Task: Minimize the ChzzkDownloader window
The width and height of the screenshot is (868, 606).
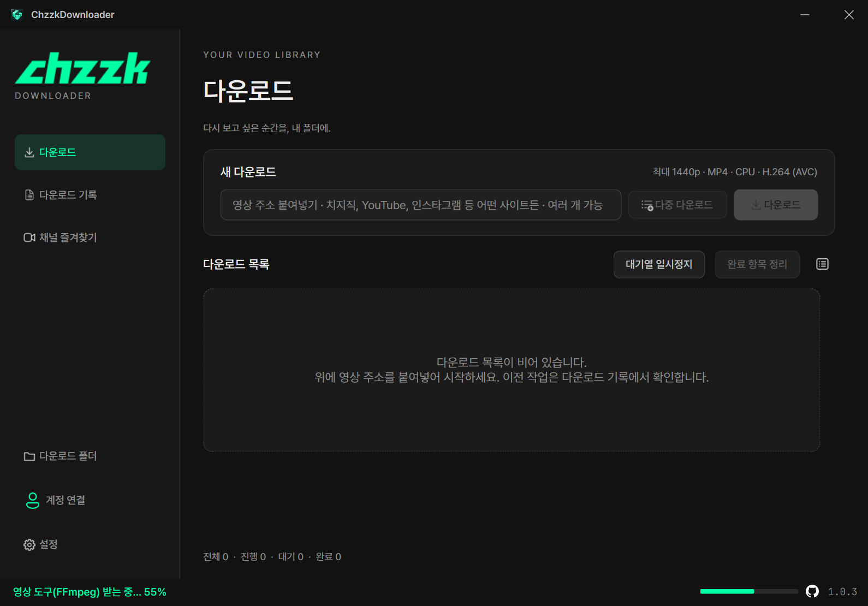Action: click(805, 15)
